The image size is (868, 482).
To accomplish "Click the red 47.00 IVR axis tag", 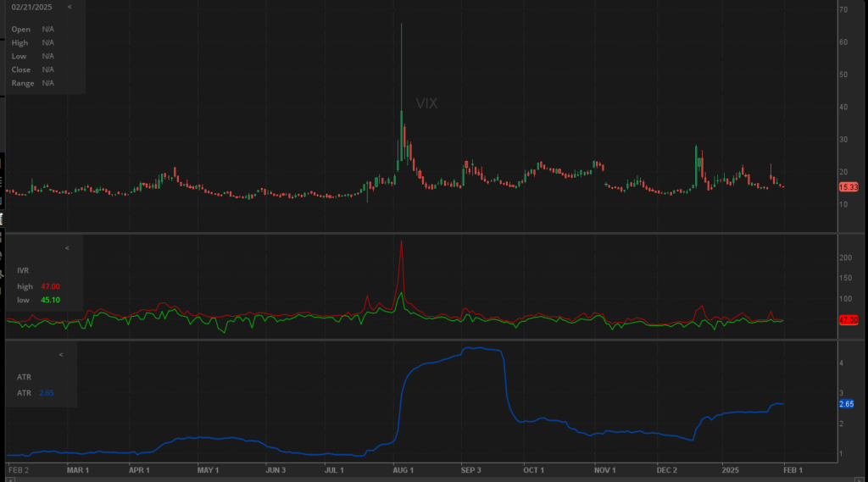I will tap(848, 320).
